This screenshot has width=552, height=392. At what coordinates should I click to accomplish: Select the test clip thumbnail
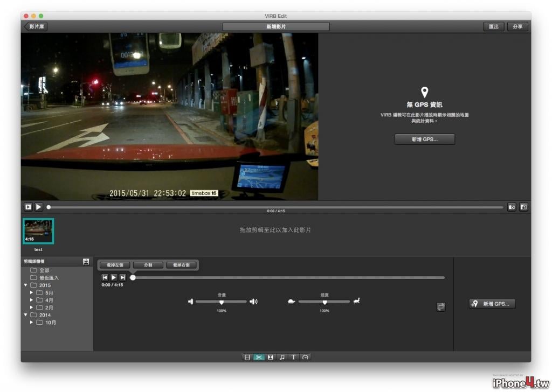pos(38,231)
